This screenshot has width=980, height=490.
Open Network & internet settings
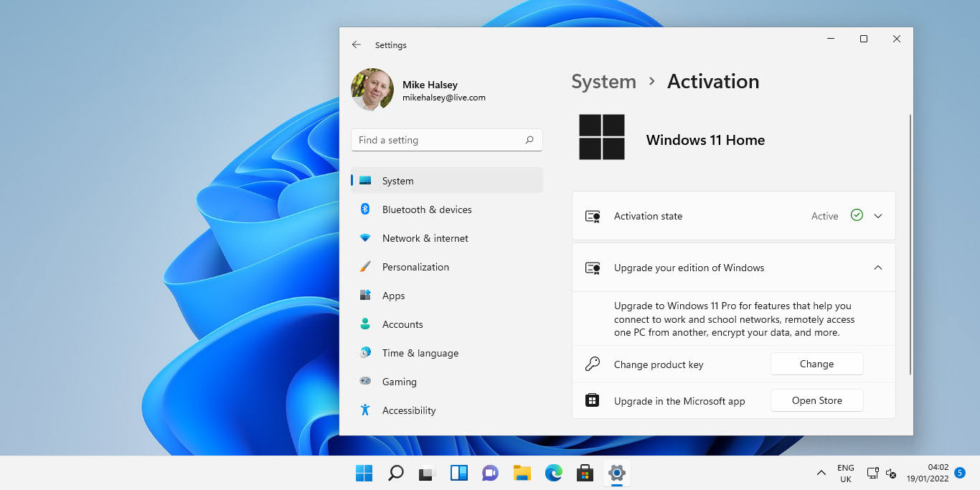[426, 237]
